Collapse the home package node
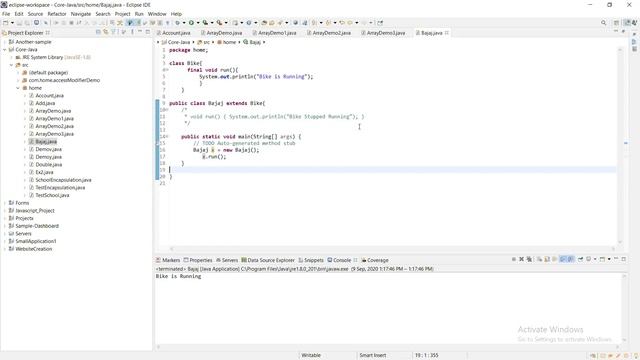This screenshot has height=360, width=640. point(18,88)
